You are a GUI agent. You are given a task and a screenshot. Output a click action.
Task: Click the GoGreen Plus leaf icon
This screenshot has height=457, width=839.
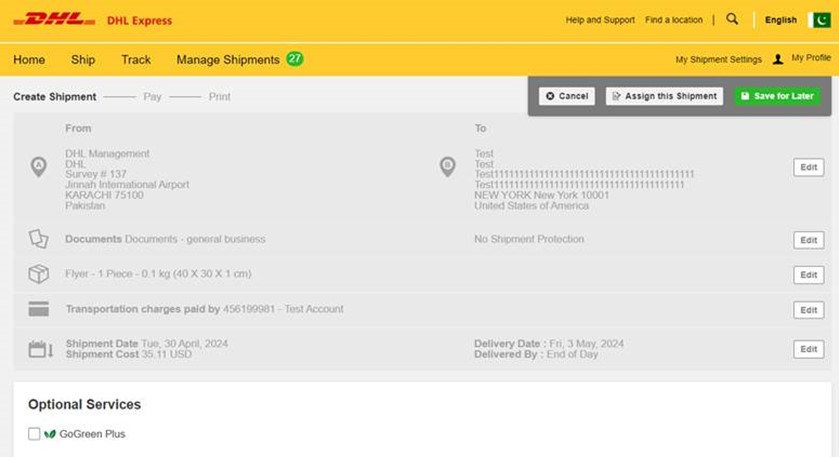(x=50, y=434)
